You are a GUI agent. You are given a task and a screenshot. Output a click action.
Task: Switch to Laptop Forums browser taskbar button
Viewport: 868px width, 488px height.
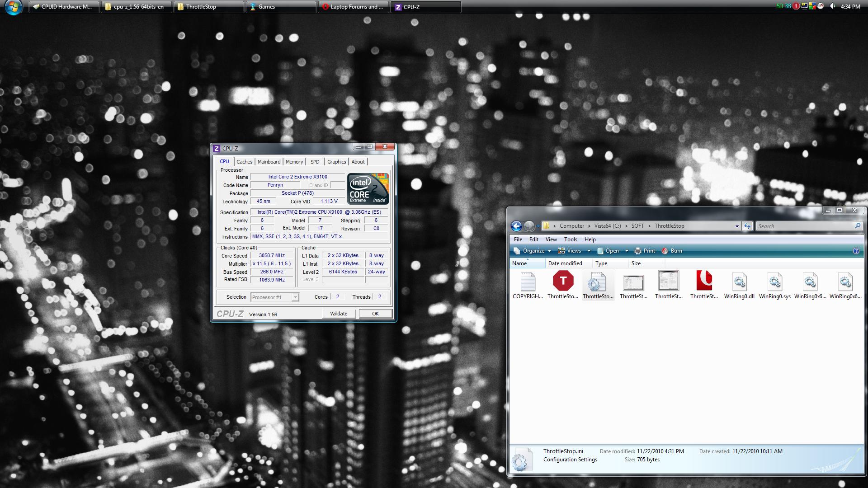pos(354,7)
